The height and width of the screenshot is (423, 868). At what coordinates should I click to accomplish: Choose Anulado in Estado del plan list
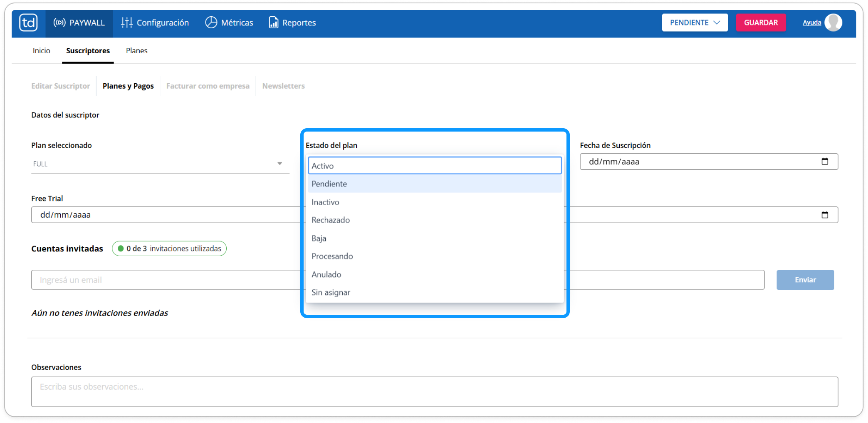tap(435, 274)
